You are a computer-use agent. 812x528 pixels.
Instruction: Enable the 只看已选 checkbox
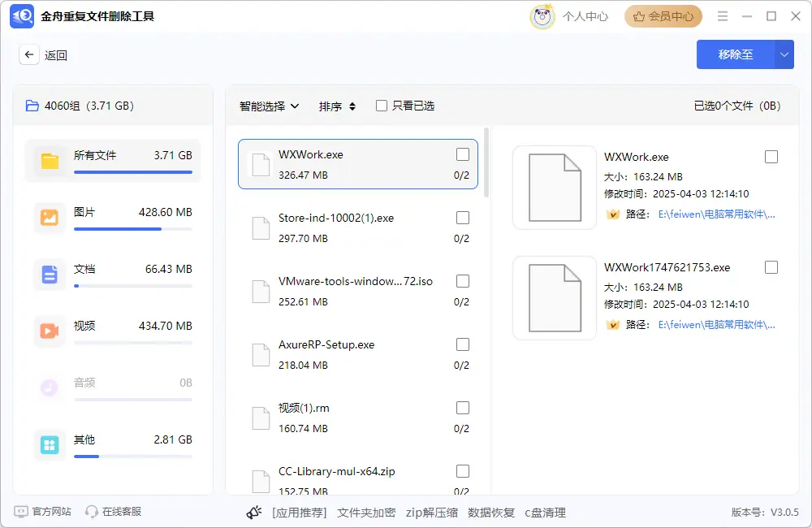381,106
